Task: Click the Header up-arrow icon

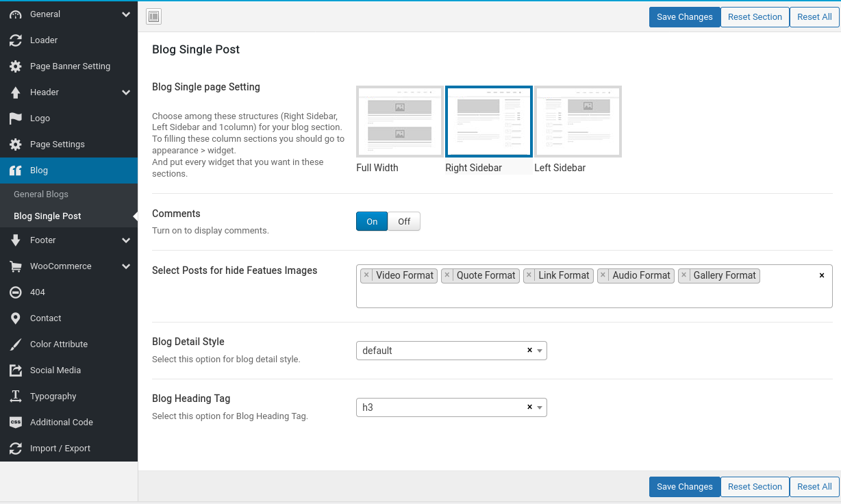Action: 16,92
